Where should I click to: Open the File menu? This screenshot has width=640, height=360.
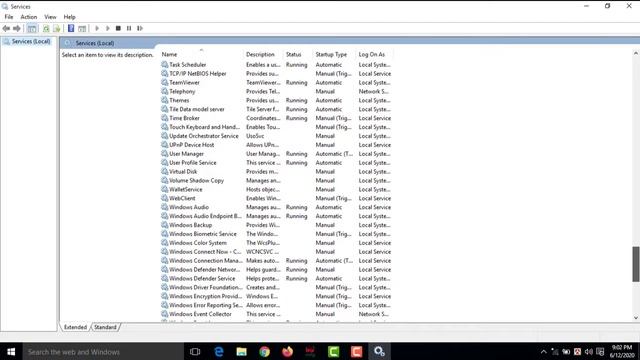[x=9, y=17]
